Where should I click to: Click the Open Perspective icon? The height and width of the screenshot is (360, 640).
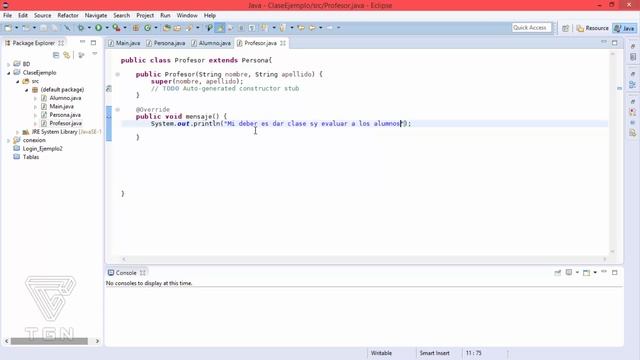pyautogui.click(x=565, y=28)
